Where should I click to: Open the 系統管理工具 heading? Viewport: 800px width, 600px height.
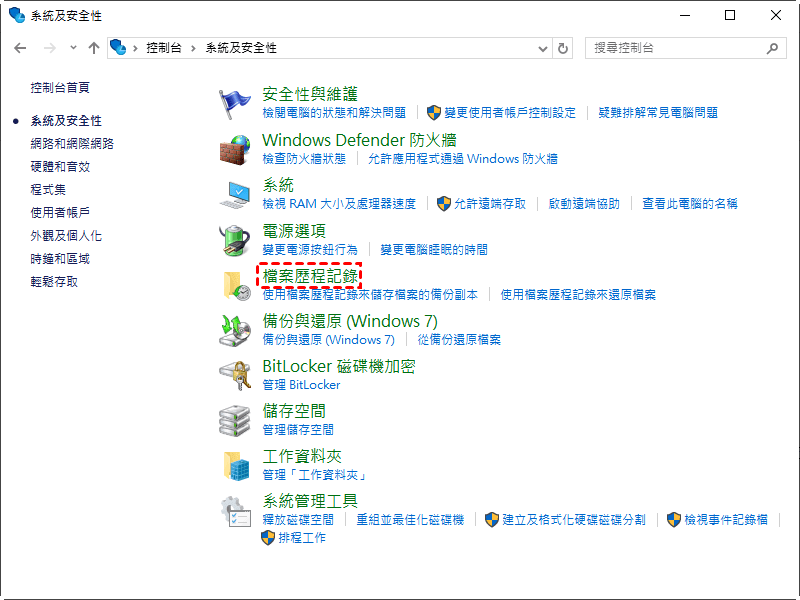tap(310, 501)
